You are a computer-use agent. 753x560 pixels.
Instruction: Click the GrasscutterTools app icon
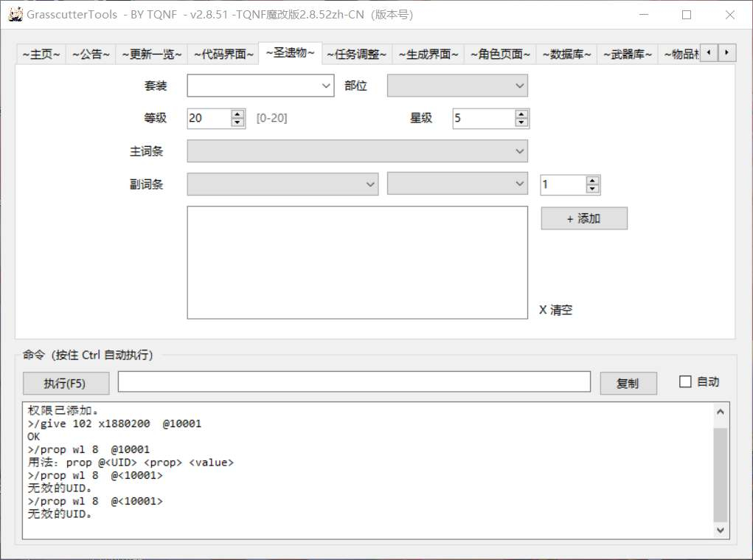[15, 15]
